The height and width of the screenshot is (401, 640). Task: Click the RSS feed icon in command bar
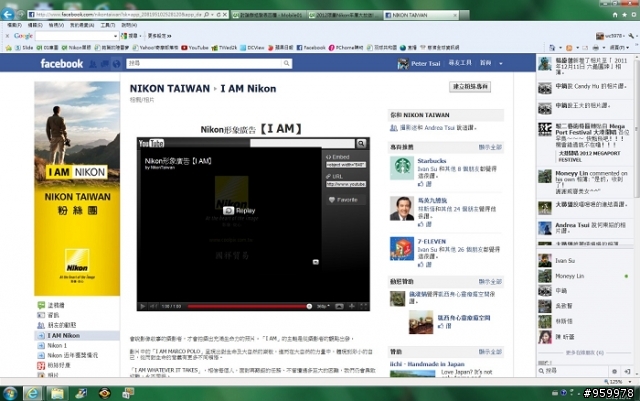tap(569, 48)
